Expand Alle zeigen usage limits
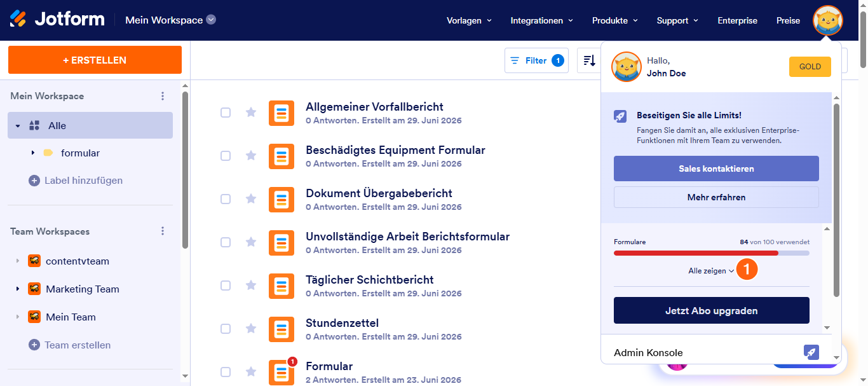868x386 pixels. coord(711,271)
